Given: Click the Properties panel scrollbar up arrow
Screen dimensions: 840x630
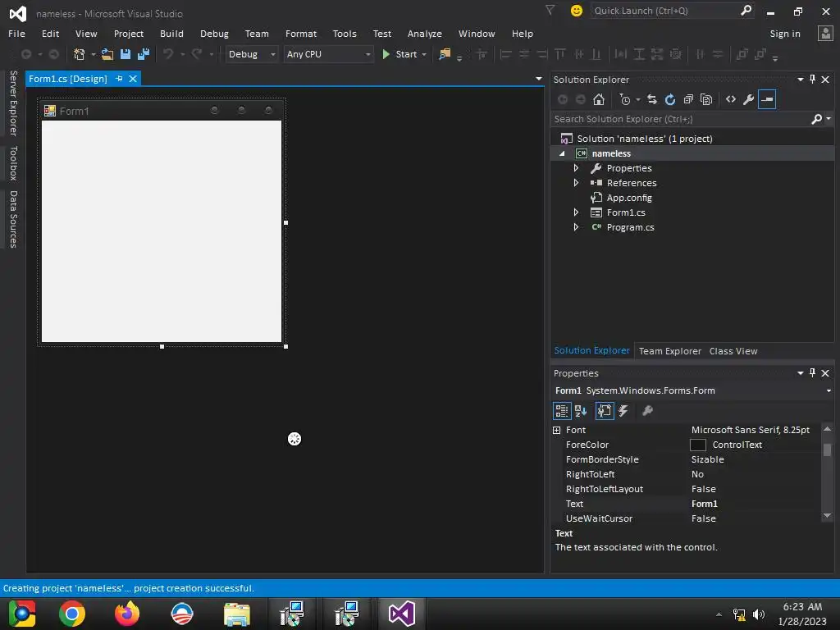Looking at the screenshot, I should 827,429.
